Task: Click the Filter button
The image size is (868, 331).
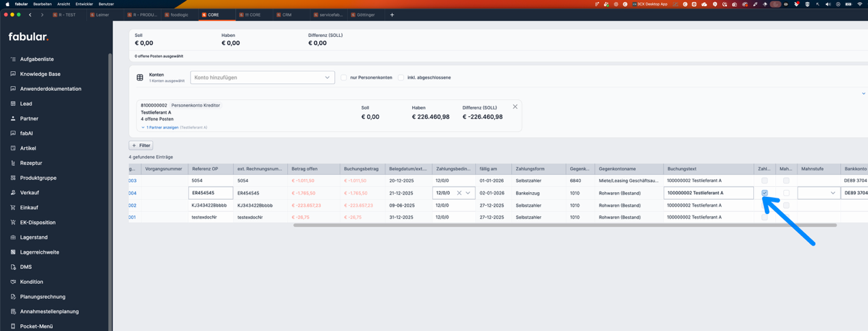Action: (141, 146)
